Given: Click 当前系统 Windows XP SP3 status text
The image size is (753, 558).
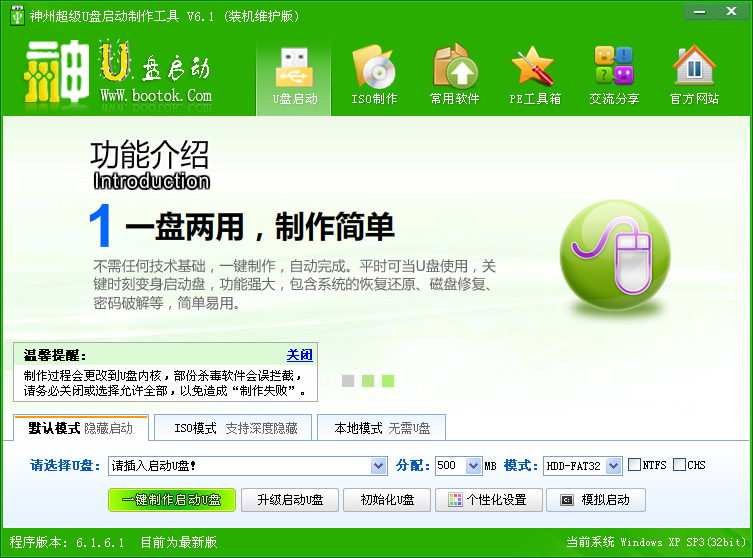Looking at the screenshot, I should (656, 542).
